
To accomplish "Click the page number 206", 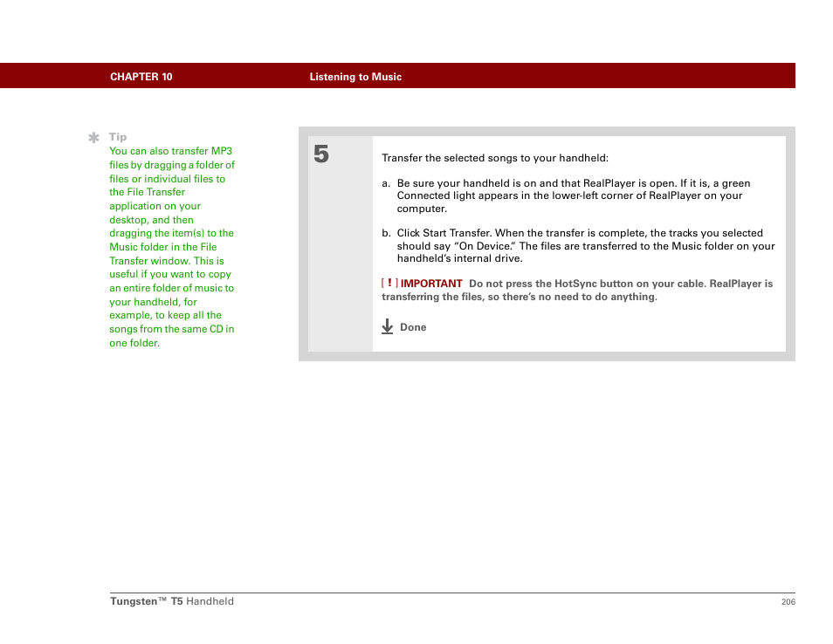I will pos(788,601).
